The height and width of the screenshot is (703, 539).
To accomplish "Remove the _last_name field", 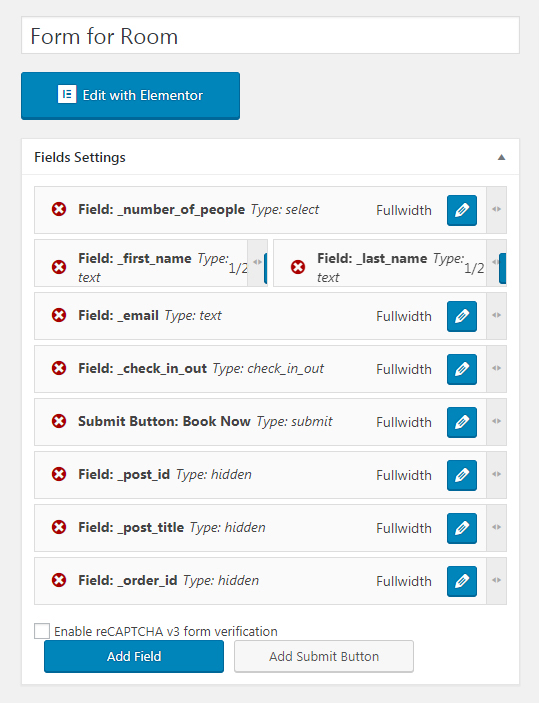I will tap(298, 267).
